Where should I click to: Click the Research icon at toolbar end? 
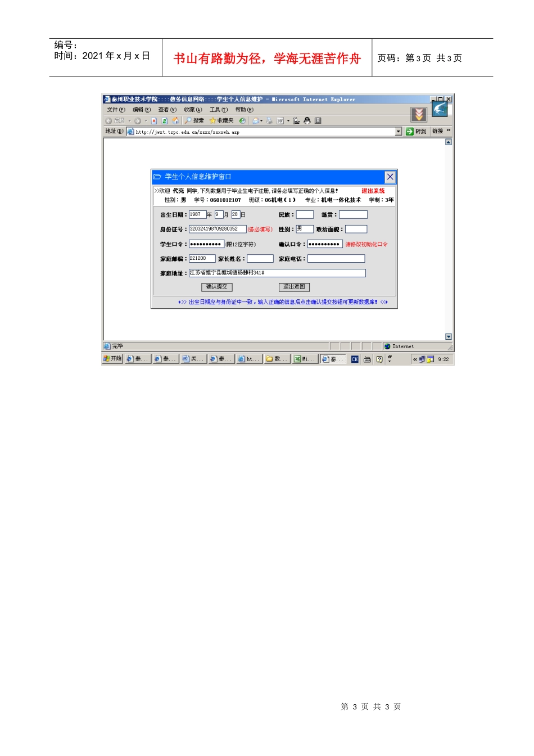point(318,120)
